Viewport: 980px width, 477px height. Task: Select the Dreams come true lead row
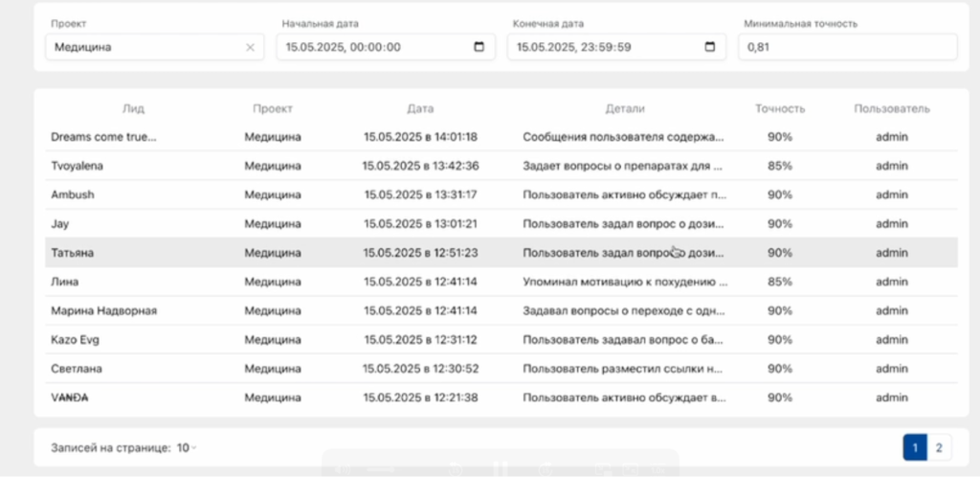(102, 137)
